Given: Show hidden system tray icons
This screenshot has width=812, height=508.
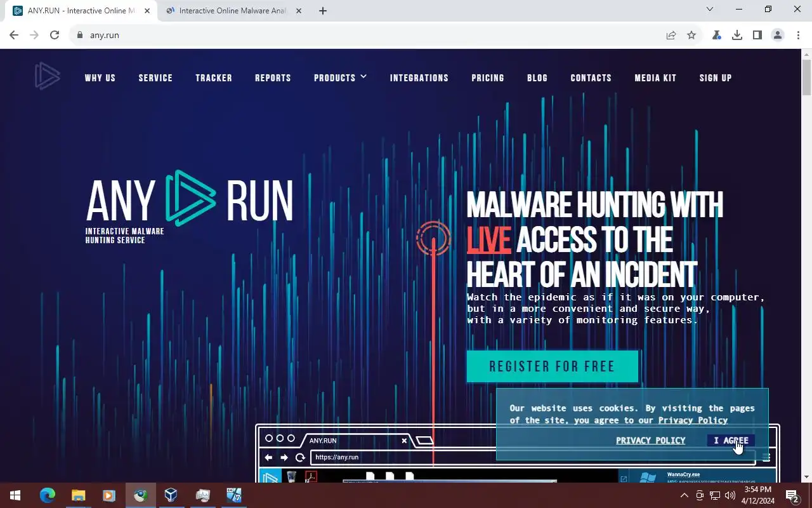Looking at the screenshot, I should 684,495.
